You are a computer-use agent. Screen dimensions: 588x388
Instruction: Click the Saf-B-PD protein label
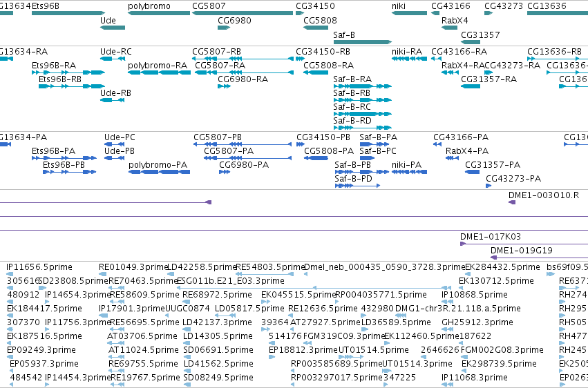(353, 179)
